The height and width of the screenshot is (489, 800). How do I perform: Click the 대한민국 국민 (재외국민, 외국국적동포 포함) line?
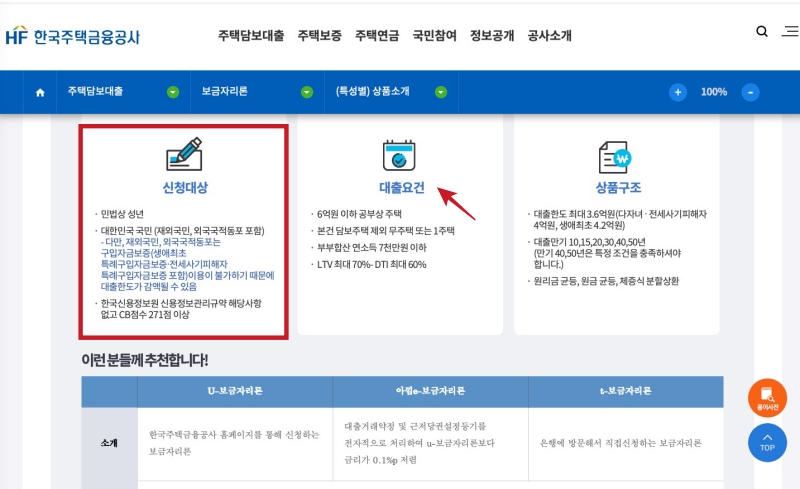182,231
